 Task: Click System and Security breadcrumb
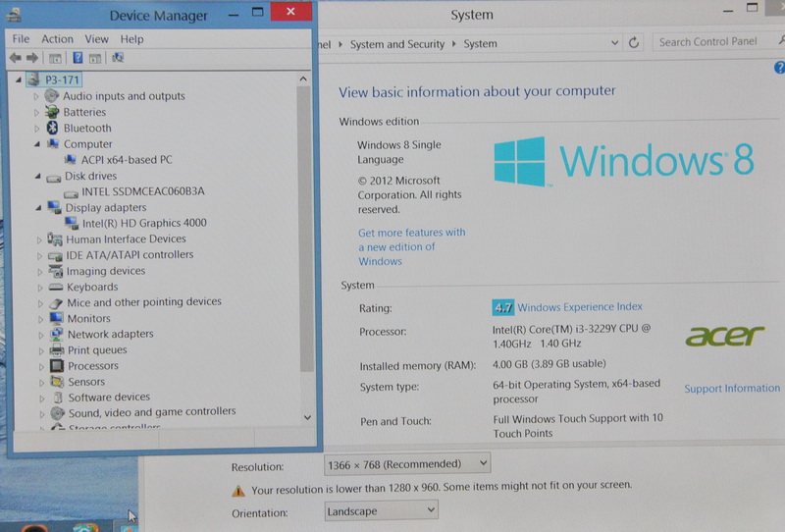pyautogui.click(x=397, y=44)
